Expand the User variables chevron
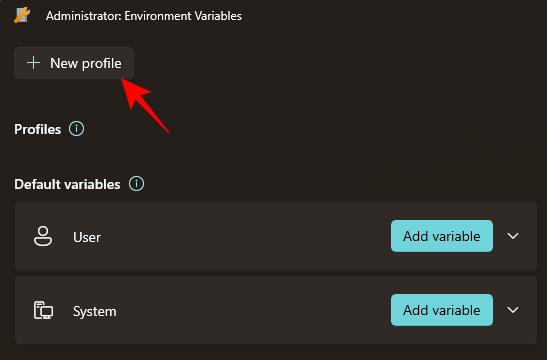Screen dimensions: 547x360 513,236
